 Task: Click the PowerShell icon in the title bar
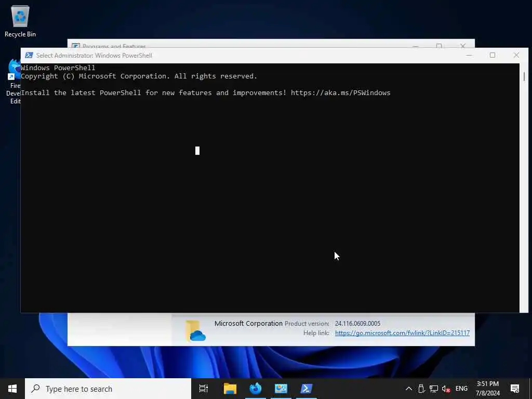tap(29, 55)
